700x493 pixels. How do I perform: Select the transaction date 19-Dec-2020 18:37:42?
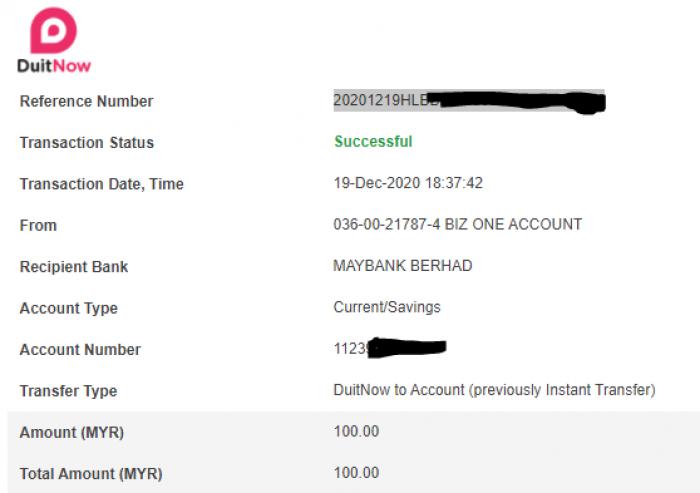408,183
